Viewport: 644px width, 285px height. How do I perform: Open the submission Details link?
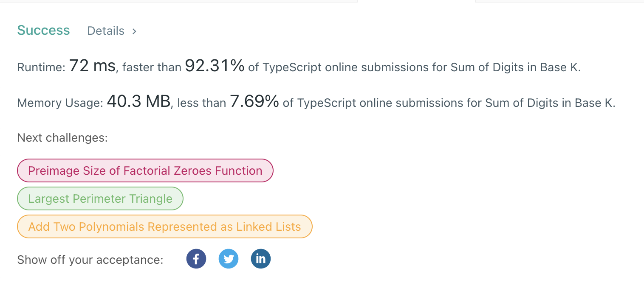pyautogui.click(x=106, y=31)
